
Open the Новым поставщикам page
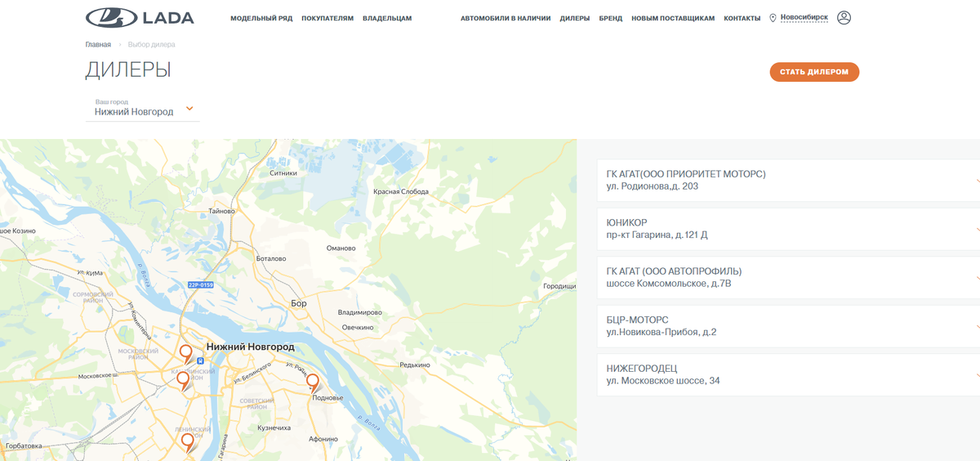point(673,18)
